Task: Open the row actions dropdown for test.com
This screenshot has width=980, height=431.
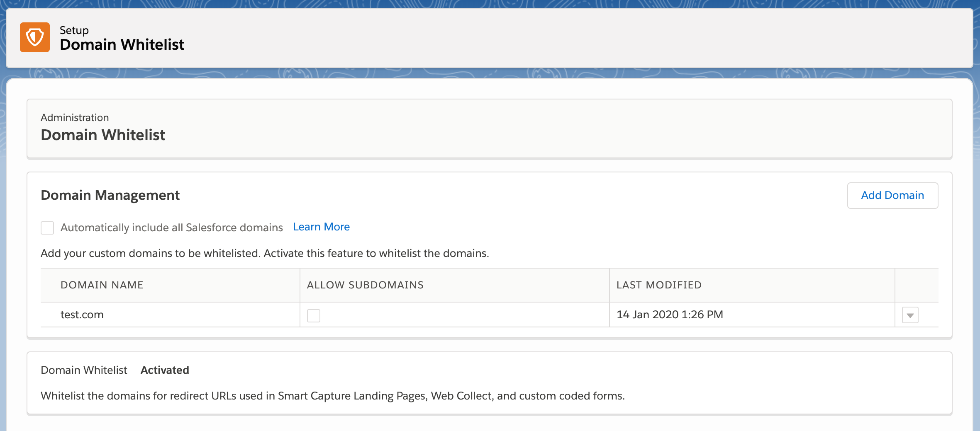Action: coord(910,315)
